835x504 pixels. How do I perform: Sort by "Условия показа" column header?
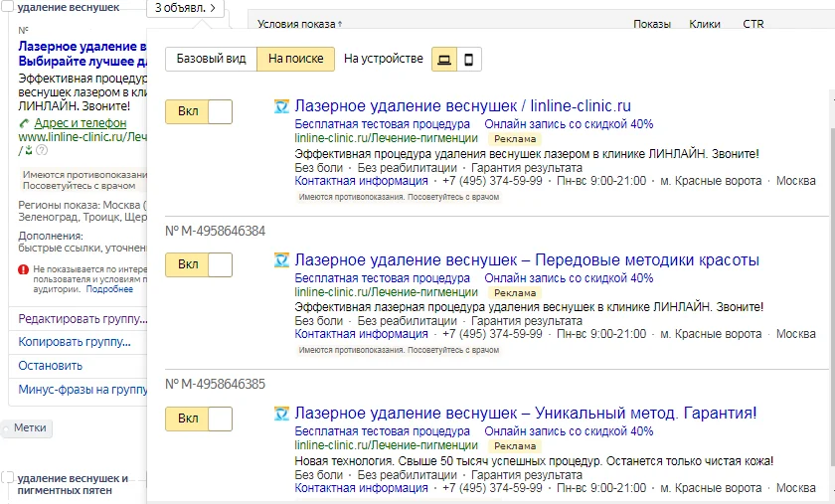point(298,24)
